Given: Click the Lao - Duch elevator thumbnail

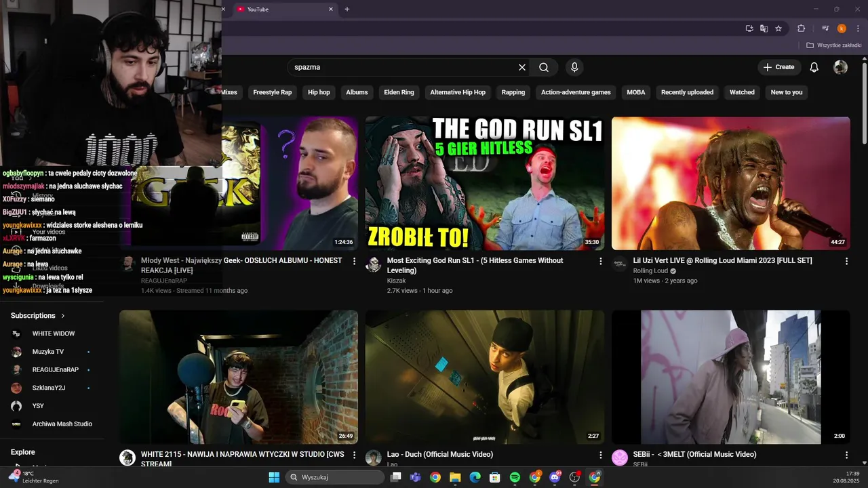Looking at the screenshot, I should 485,377.
